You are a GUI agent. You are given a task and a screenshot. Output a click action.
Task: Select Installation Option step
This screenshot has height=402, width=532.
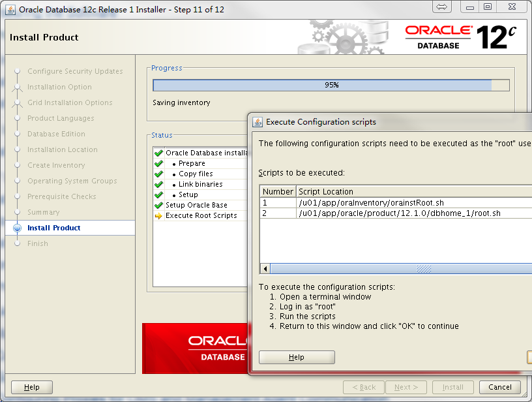(x=60, y=87)
